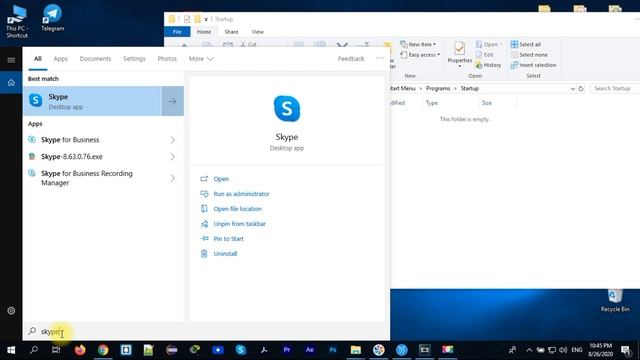Open File Explorer from the taskbar

point(356,350)
